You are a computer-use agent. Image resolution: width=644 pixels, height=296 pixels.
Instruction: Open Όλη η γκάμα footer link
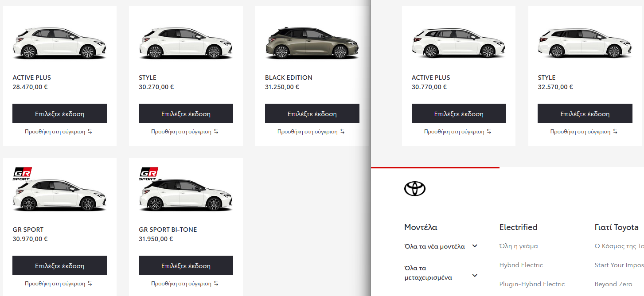(519, 246)
